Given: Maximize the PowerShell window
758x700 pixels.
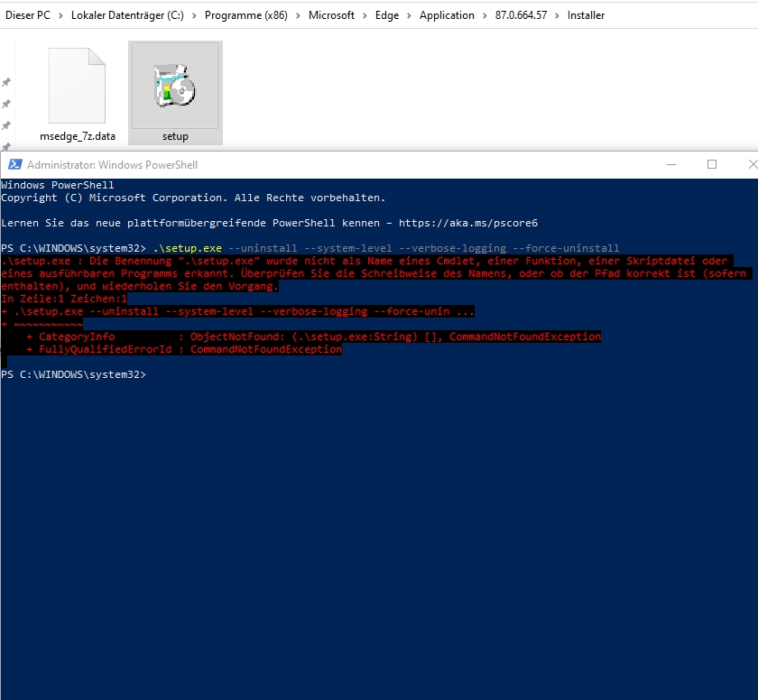Looking at the screenshot, I should coord(712,165).
